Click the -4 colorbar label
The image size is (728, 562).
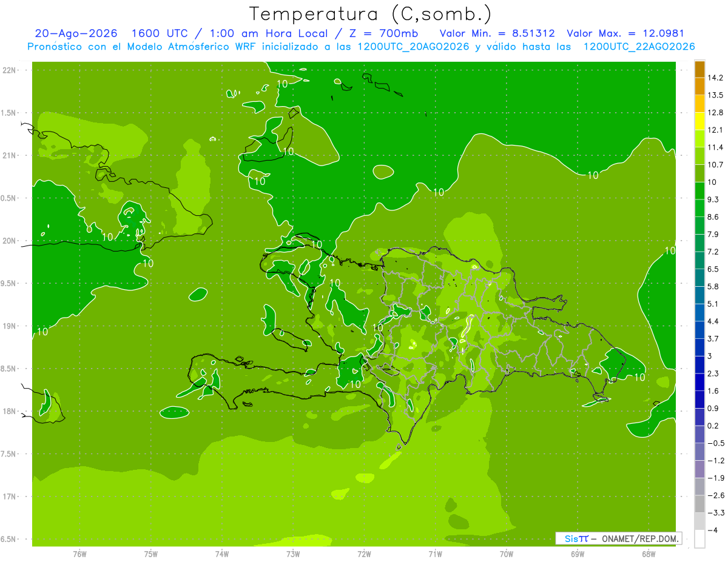click(712, 530)
